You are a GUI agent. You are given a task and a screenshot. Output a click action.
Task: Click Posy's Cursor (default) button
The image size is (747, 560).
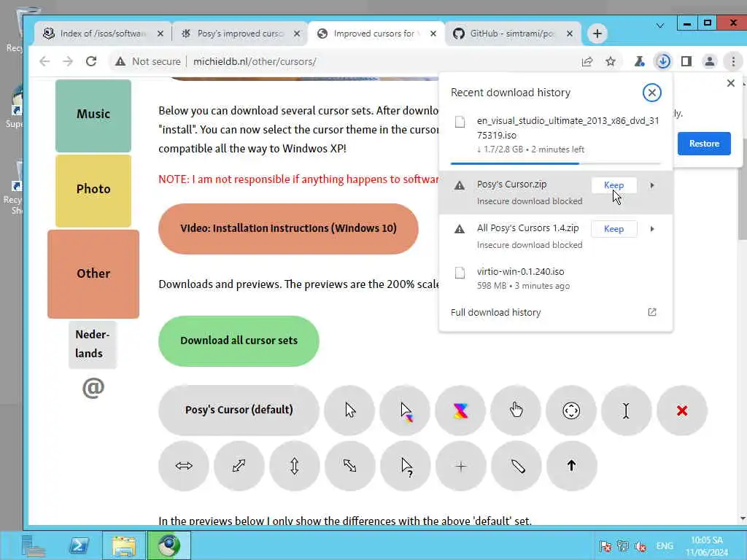[x=239, y=410]
